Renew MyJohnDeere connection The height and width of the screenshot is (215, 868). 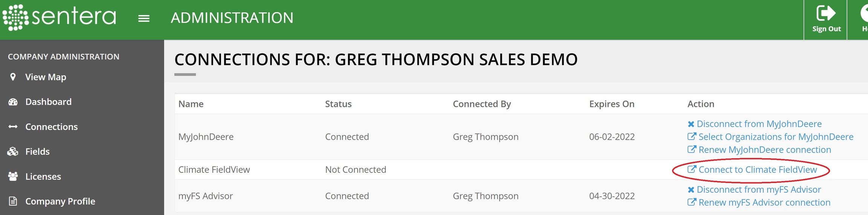764,150
